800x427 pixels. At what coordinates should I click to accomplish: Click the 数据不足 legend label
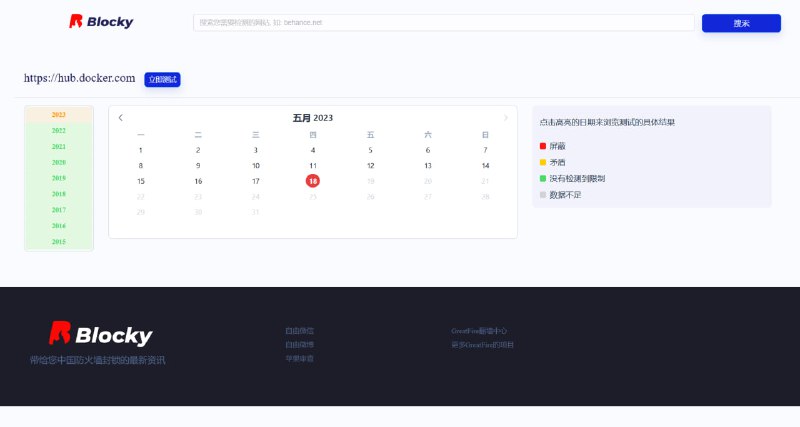click(565, 195)
